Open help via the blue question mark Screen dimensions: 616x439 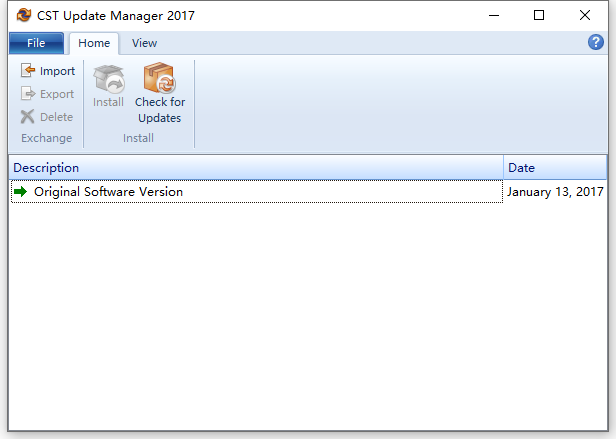[x=596, y=42]
